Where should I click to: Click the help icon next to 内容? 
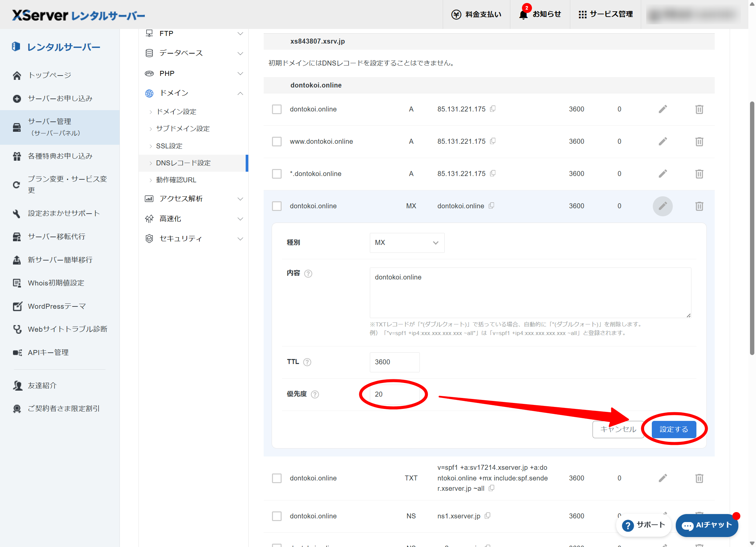click(x=308, y=273)
